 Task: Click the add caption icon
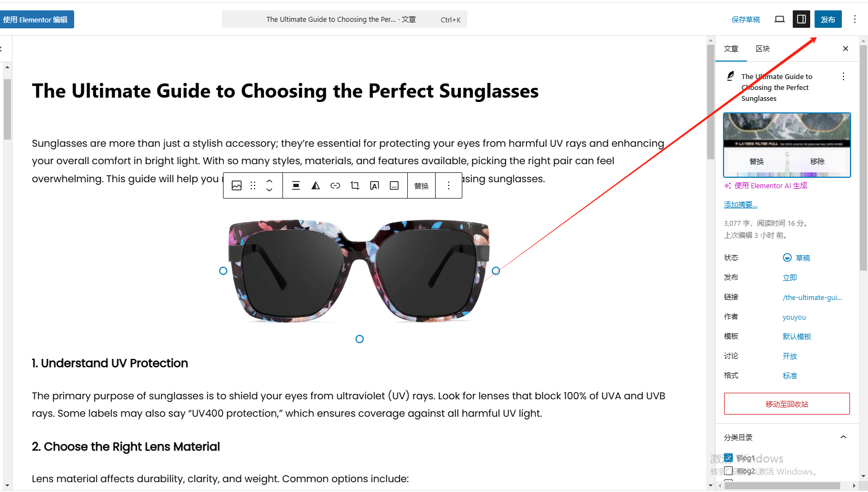click(x=394, y=185)
